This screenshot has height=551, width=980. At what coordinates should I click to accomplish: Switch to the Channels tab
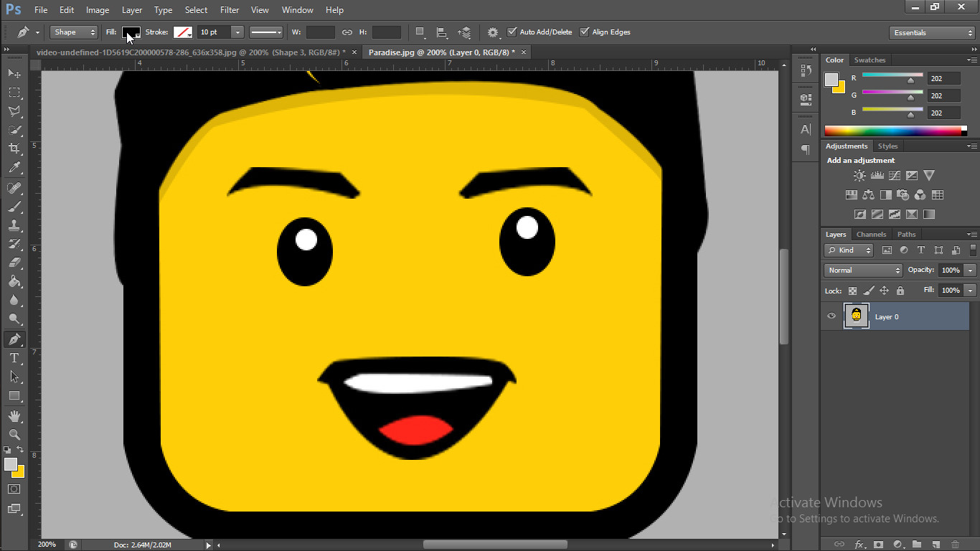click(x=871, y=234)
